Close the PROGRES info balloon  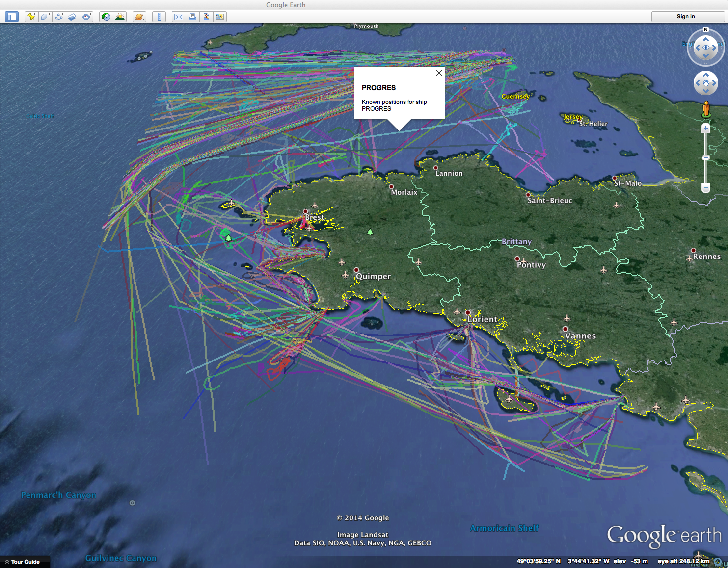[439, 73]
